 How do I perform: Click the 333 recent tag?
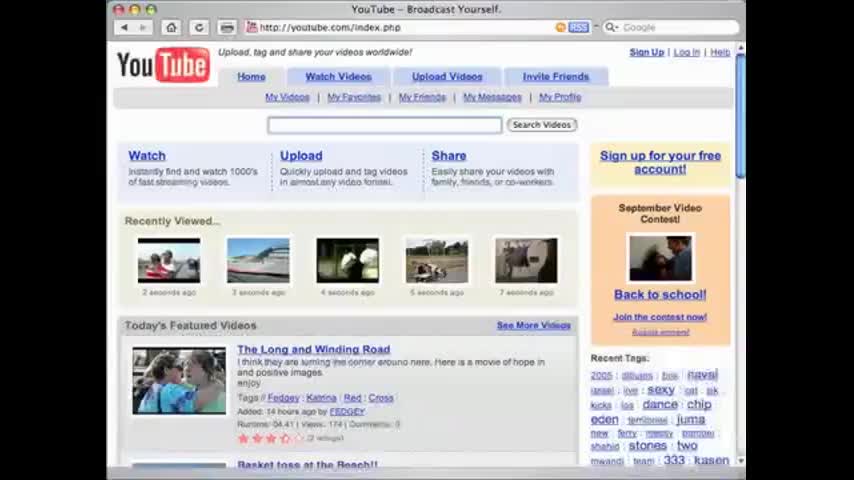point(674,460)
